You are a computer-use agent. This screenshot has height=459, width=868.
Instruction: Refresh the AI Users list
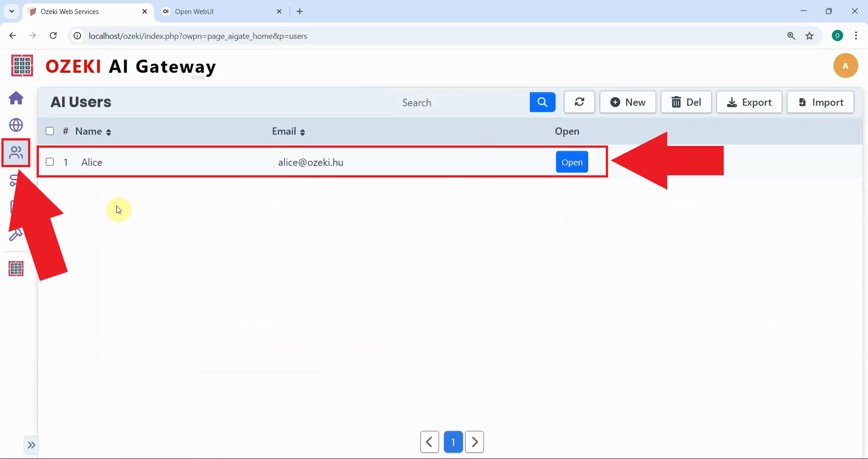(x=579, y=103)
